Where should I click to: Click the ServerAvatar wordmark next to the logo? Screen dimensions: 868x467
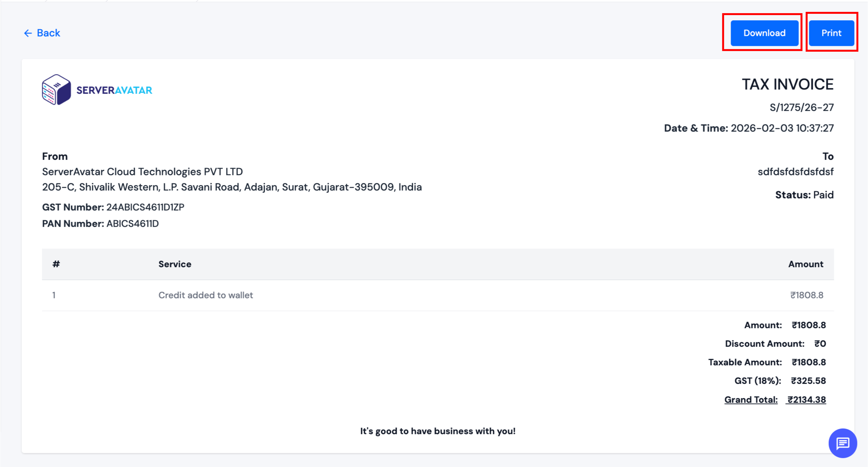[x=113, y=90]
